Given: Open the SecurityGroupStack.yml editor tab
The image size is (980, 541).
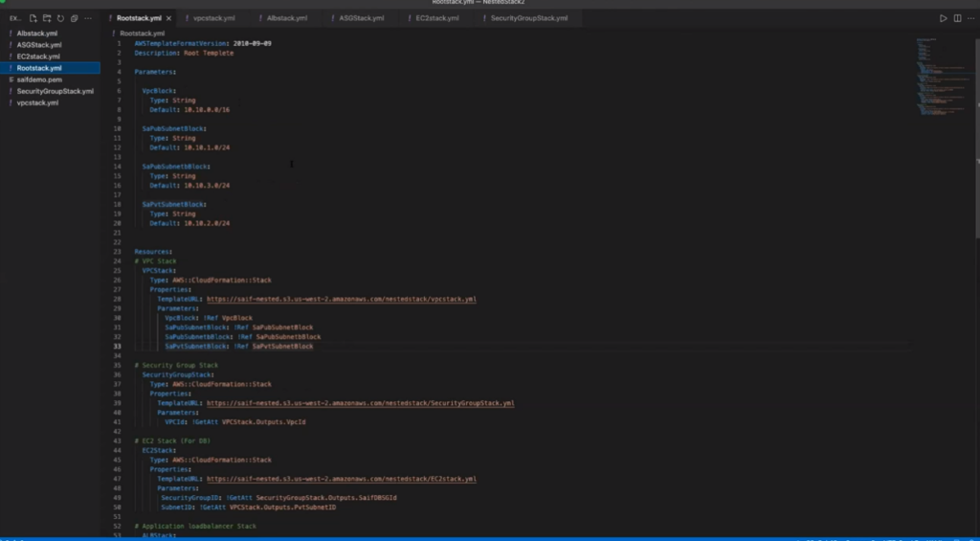Looking at the screenshot, I should click(x=528, y=18).
